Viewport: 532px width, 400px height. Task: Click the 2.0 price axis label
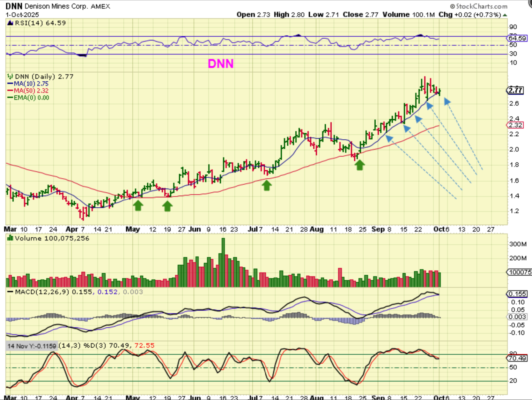pyautogui.click(x=514, y=149)
